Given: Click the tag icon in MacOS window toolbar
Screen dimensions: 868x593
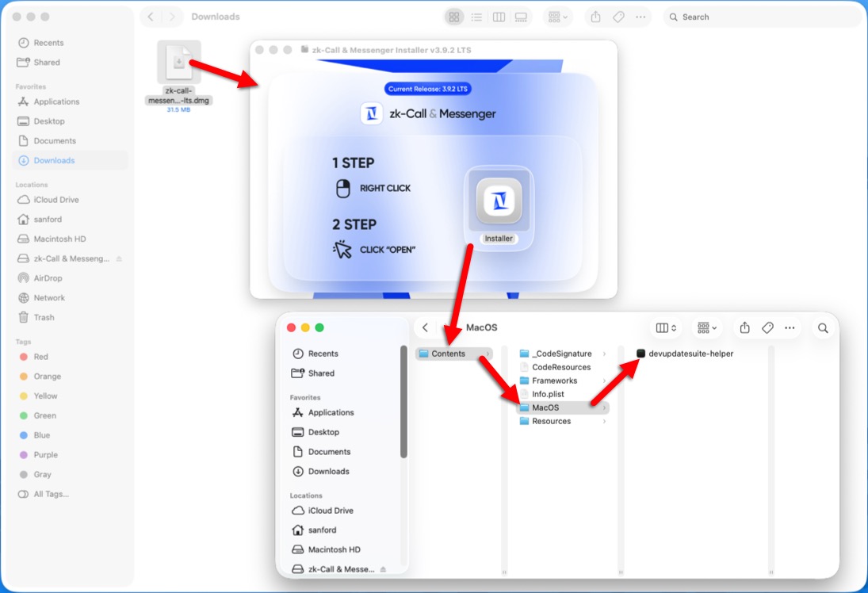Looking at the screenshot, I should coord(767,327).
